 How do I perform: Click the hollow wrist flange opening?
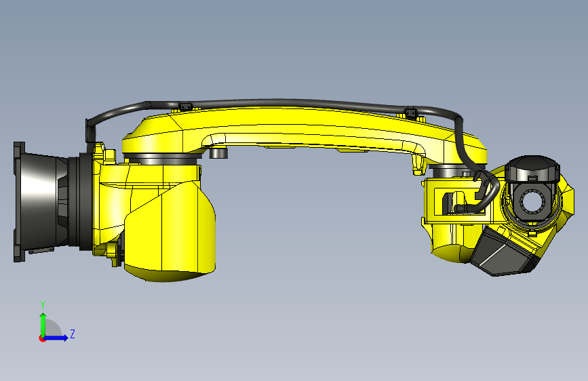coord(532,202)
